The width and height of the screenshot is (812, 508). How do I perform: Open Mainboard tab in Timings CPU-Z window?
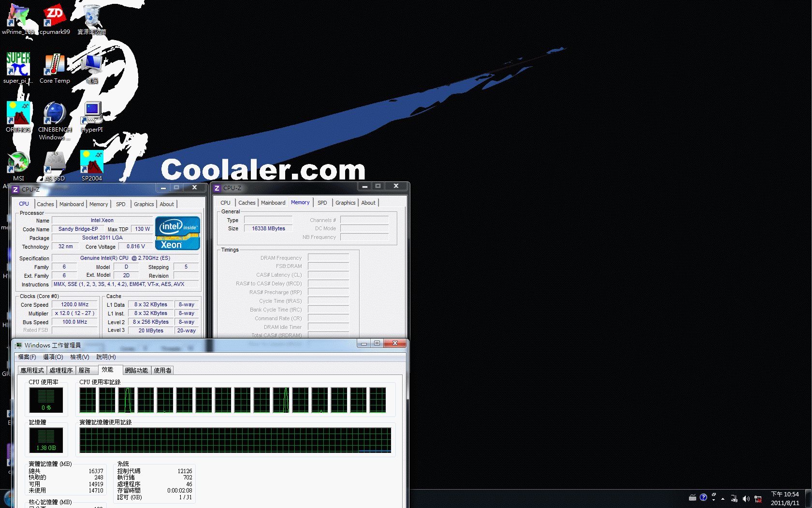(273, 203)
